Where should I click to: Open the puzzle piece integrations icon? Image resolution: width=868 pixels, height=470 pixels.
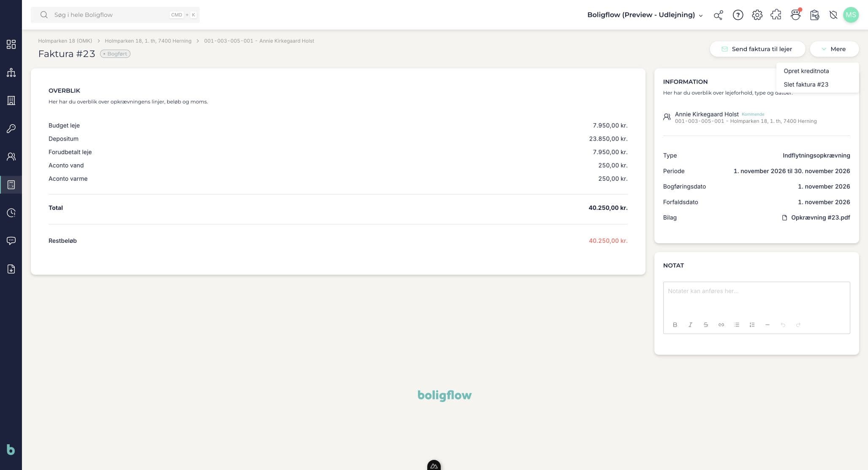coord(776,15)
